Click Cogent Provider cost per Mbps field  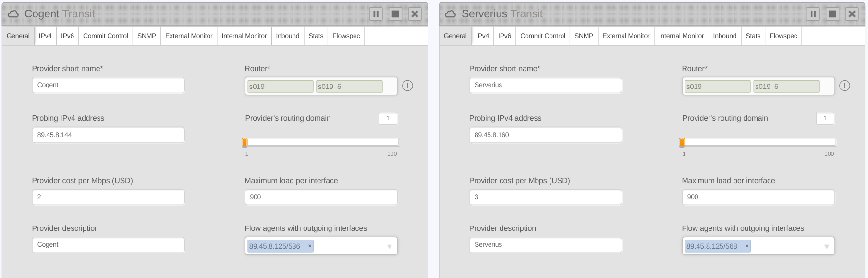click(108, 197)
